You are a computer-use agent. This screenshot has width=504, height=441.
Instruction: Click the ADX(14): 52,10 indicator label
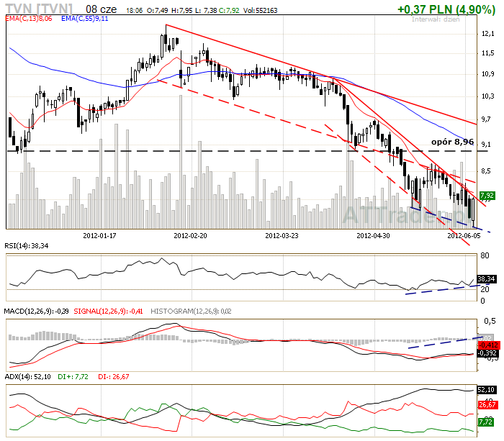tap(27, 377)
